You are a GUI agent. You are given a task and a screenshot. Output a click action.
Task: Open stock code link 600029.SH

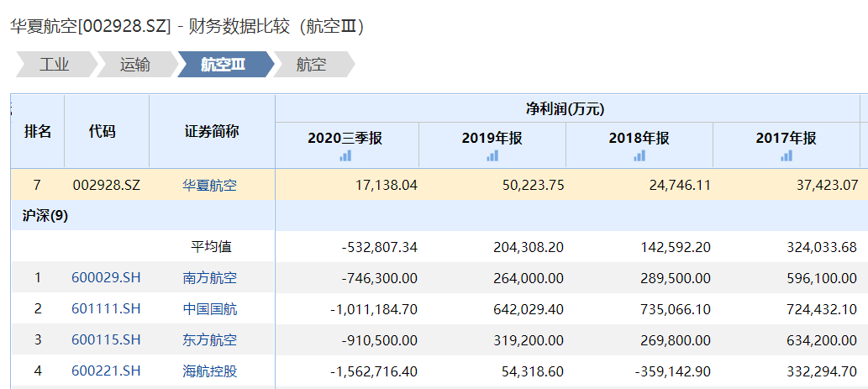point(106,278)
